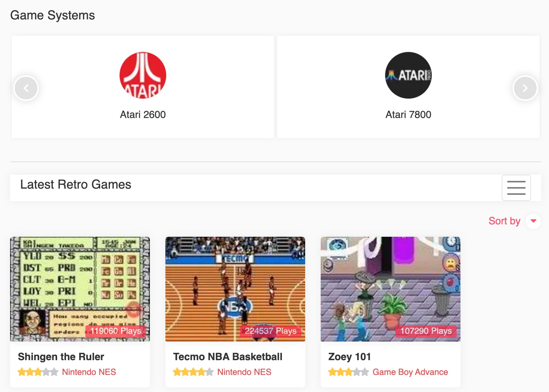Open the Atari 2600 red logo icon
Viewport: 549px width, 392px height.
pos(143,75)
